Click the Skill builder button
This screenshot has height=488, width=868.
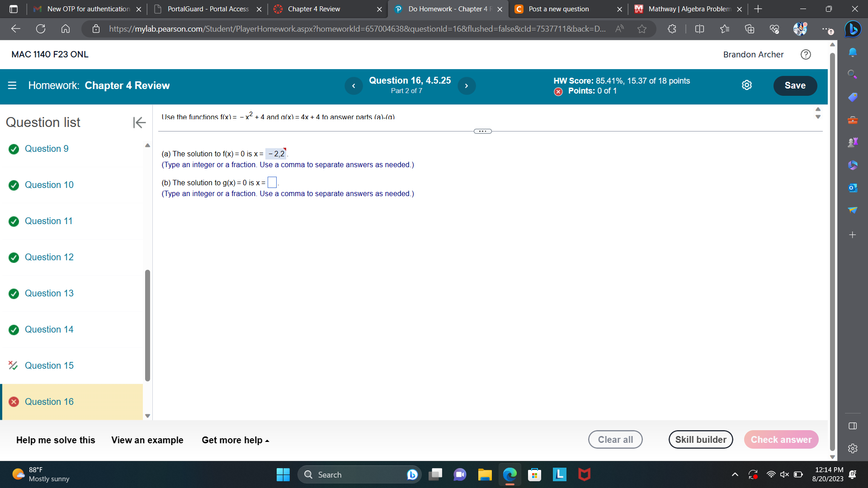(x=701, y=439)
